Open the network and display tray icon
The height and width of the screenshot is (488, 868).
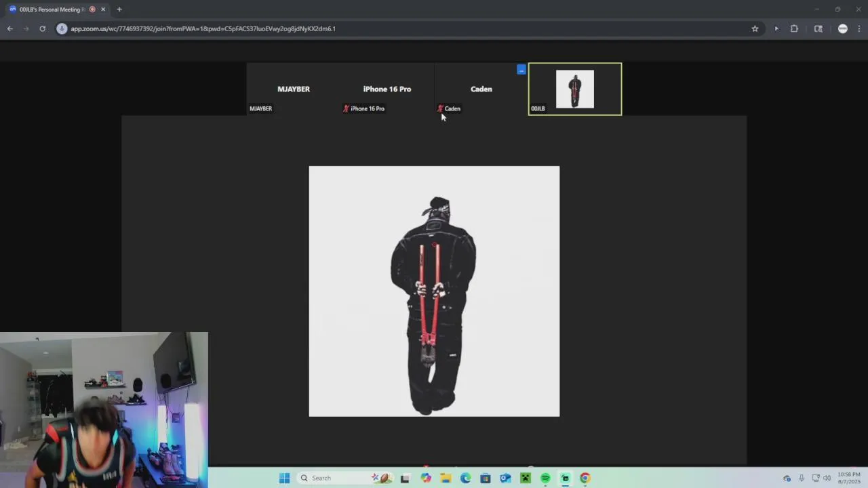(816, 478)
